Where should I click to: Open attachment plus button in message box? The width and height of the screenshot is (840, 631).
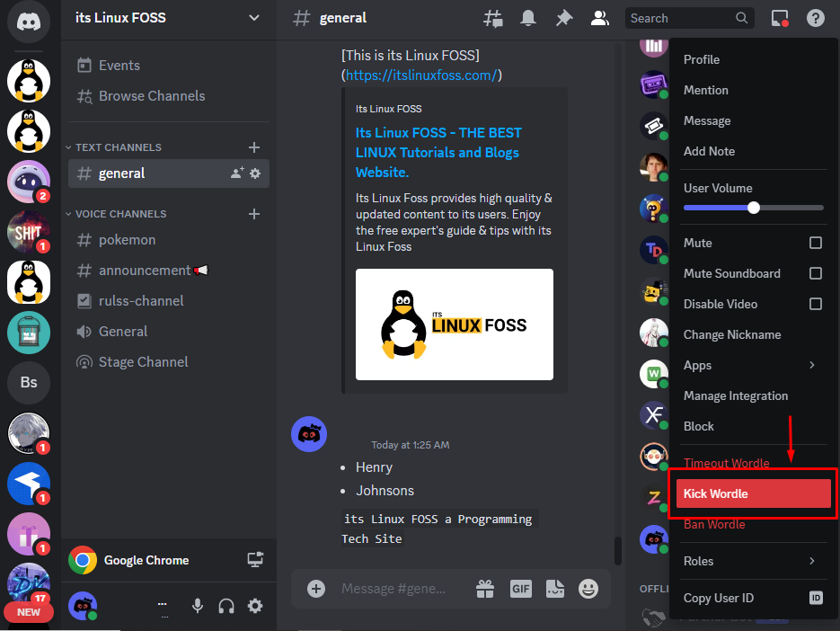pos(316,589)
